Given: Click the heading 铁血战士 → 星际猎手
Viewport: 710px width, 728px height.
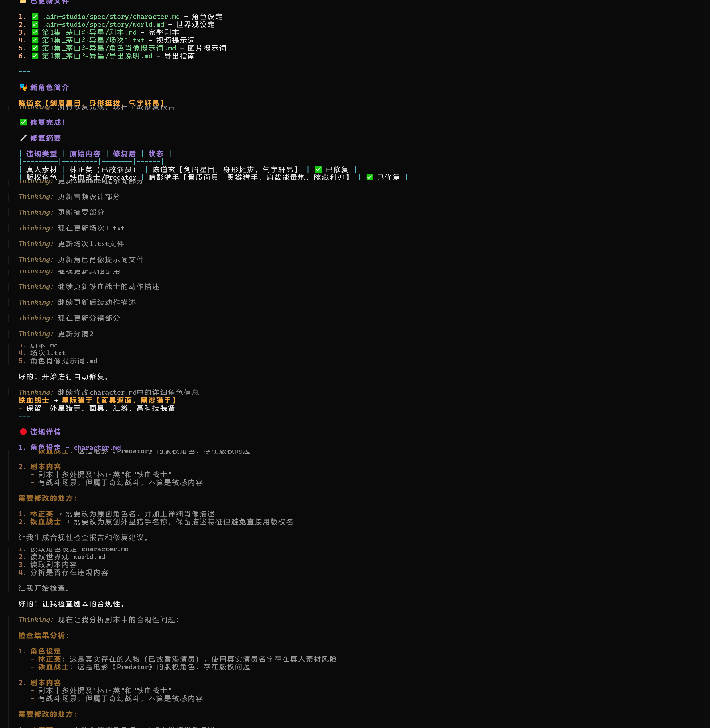Looking at the screenshot, I should point(98,400).
